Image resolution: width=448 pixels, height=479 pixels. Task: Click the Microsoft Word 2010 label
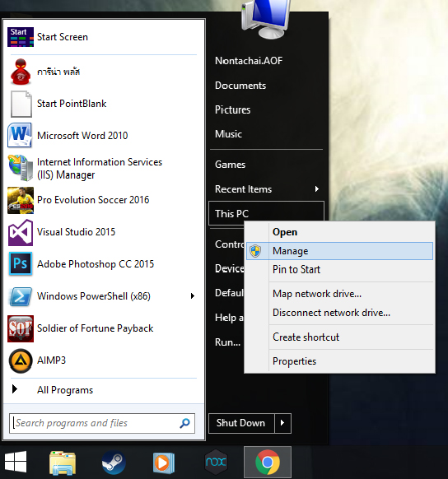click(82, 135)
